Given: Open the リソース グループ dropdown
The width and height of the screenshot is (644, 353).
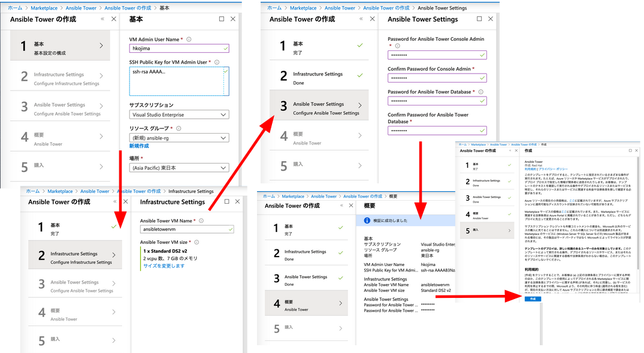Looking at the screenshot, I should click(x=179, y=138).
